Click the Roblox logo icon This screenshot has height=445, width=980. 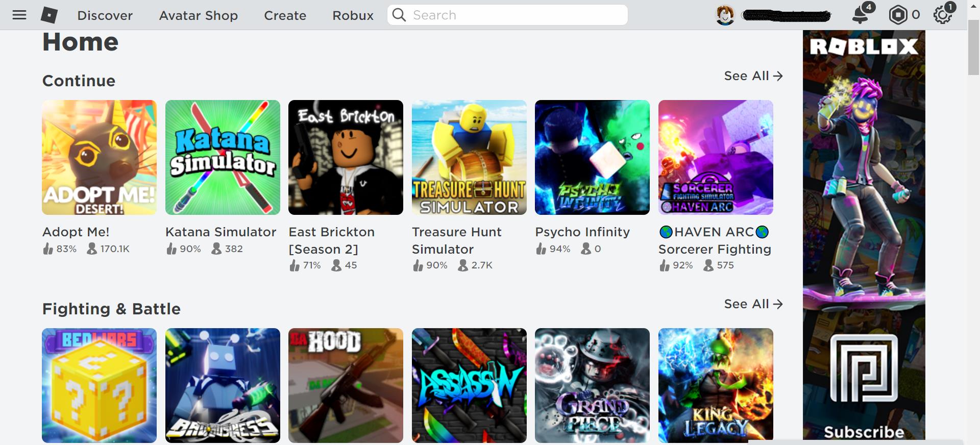pos(49,15)
